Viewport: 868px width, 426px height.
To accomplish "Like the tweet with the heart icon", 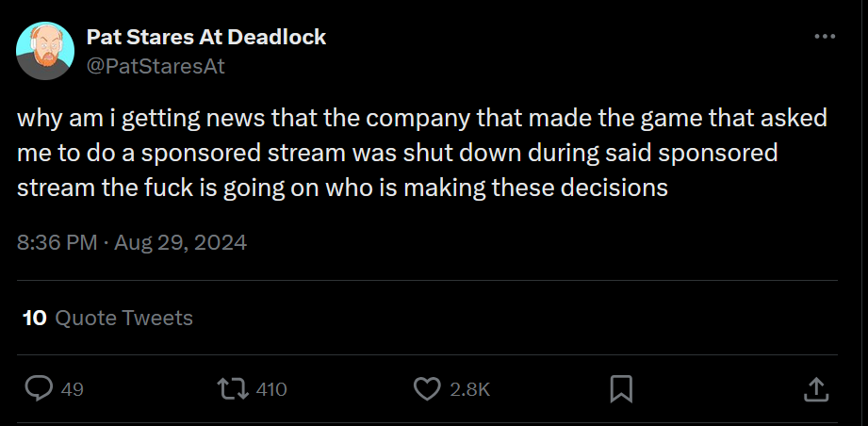I will point(428,388).
